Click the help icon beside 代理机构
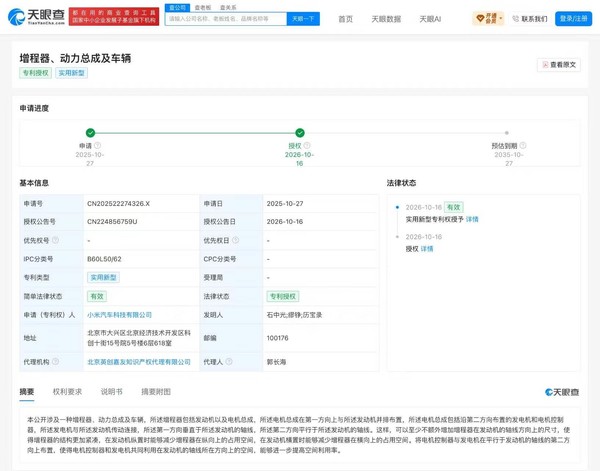This screenshot has height=471, width=600. click(55, 362)
